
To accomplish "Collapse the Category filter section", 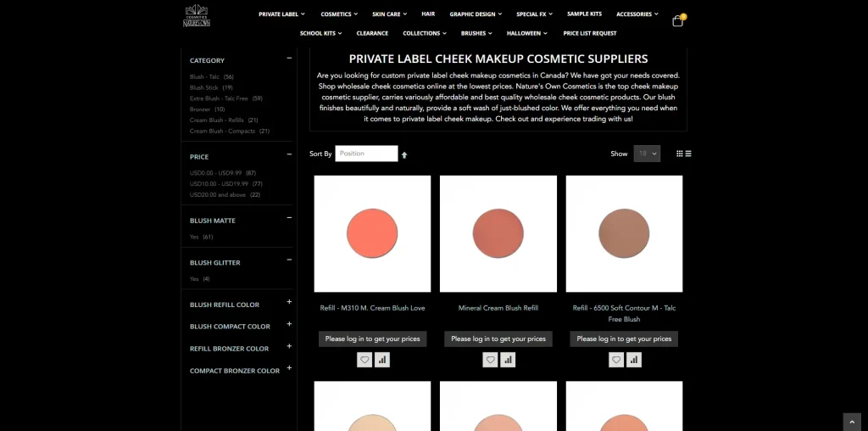I will tap(289, 58).
